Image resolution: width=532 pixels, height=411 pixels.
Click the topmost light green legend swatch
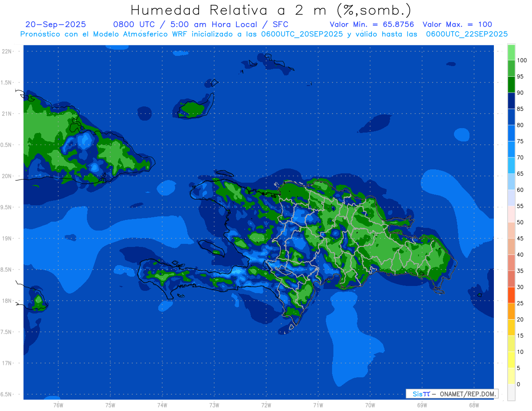click(x=511, y=52)
